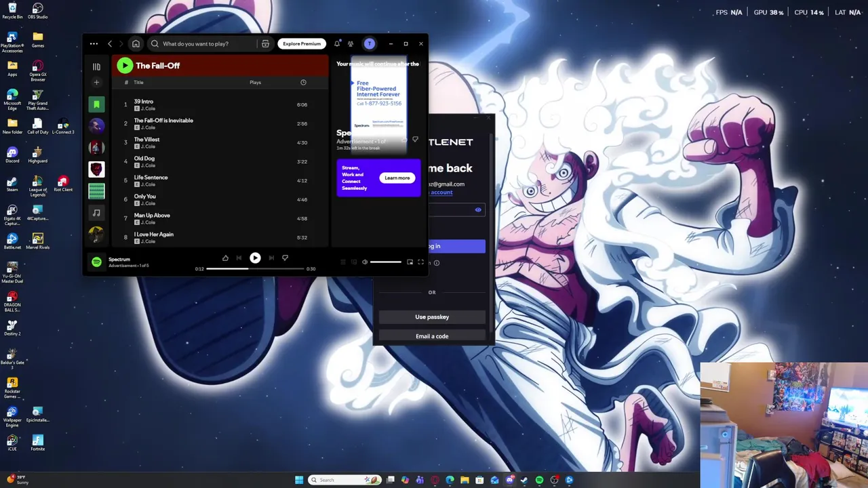Play The Fall-Off with green play button

click(124, 65)
